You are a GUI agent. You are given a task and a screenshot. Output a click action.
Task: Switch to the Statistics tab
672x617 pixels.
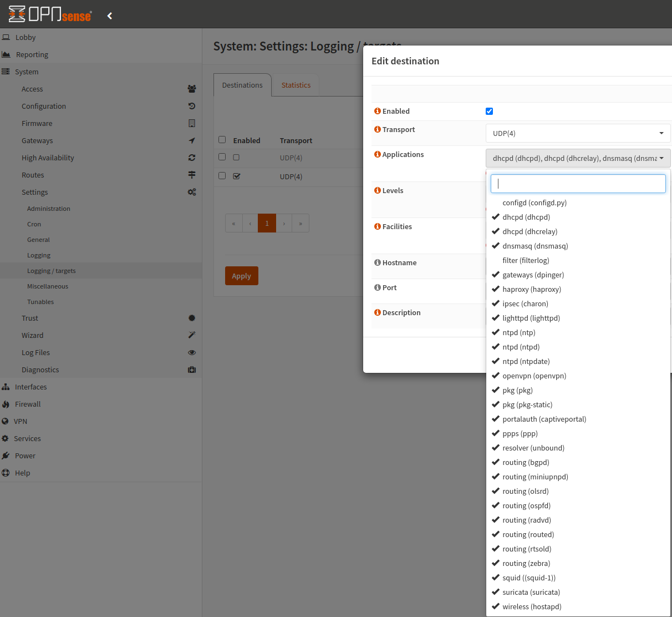tap(296, 85)
